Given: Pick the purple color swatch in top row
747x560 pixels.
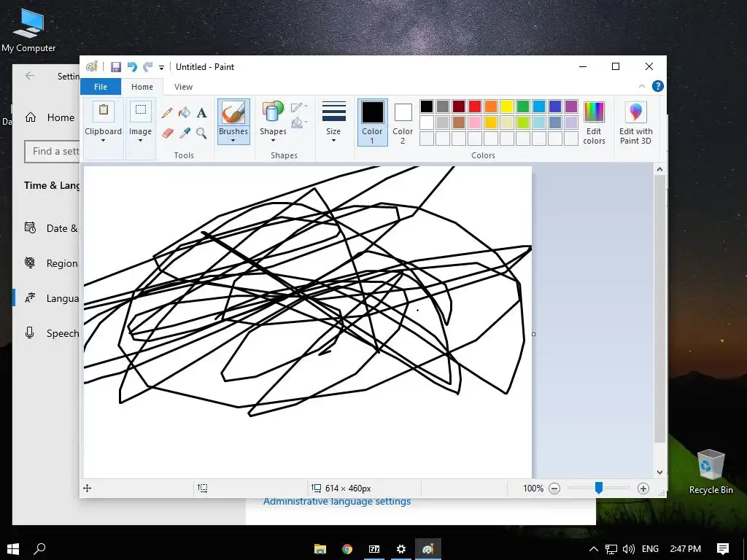Looking at the screenshot, I should 571,106.
